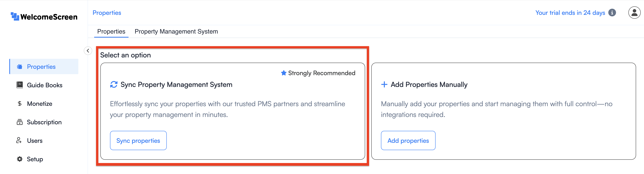
Task: Click the Subscription icon in sidebar
Action: [x=19, y=122]
